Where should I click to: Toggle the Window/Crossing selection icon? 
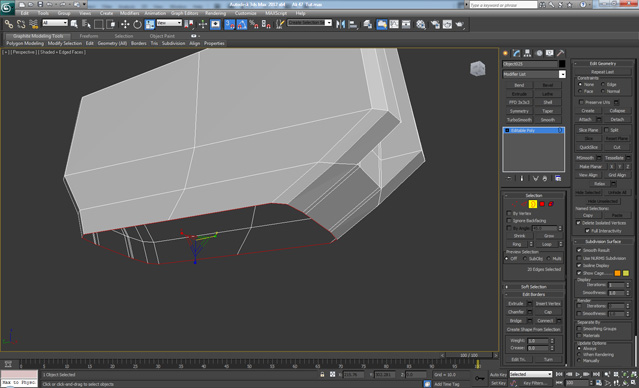coord(111,24)
